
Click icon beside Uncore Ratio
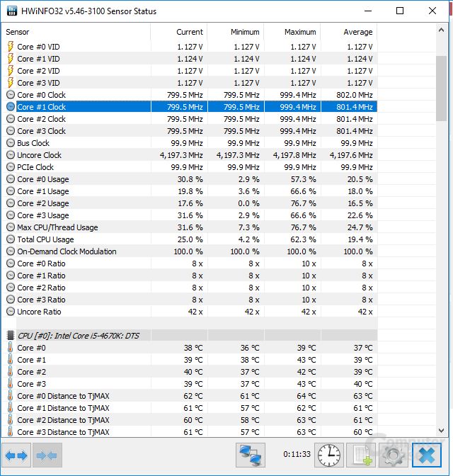tap(11, 312)
